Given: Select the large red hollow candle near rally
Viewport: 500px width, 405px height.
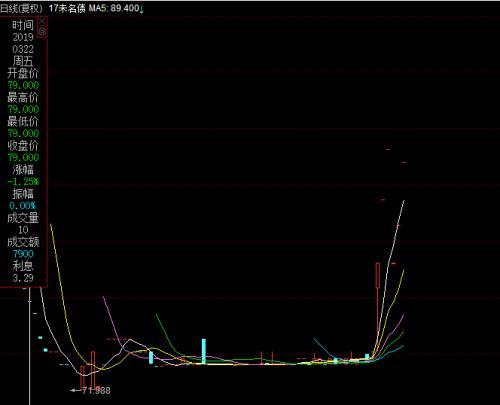Looking at the screenshot, I should point(378,275).
